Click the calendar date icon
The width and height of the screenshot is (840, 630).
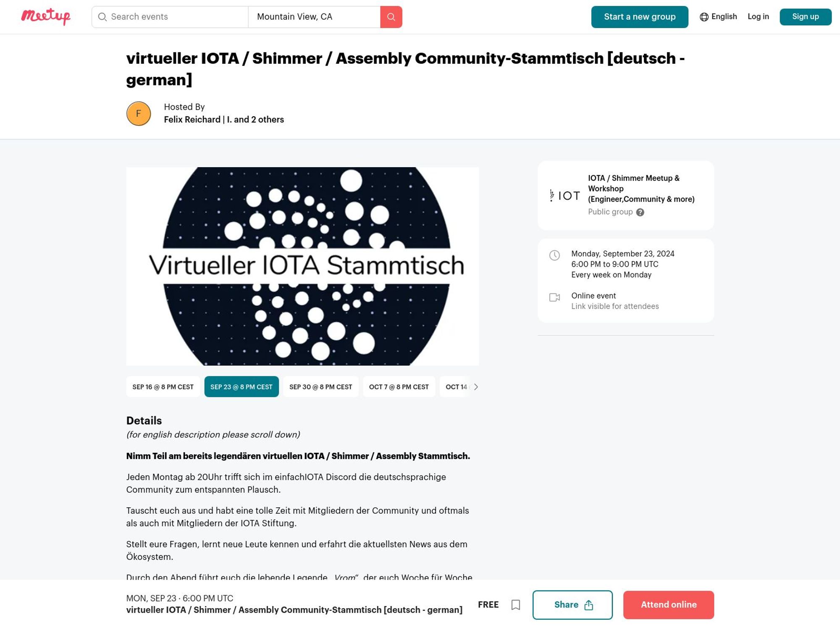[554, 255]
